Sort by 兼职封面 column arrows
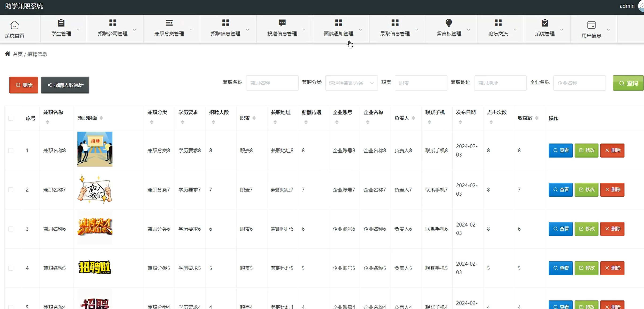The width and height of the screenshot is (644, 309). tap(101, 118)
